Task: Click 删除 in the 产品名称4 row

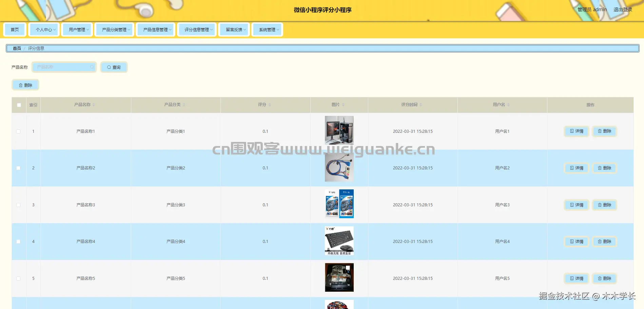Action: tap(604, 242)
